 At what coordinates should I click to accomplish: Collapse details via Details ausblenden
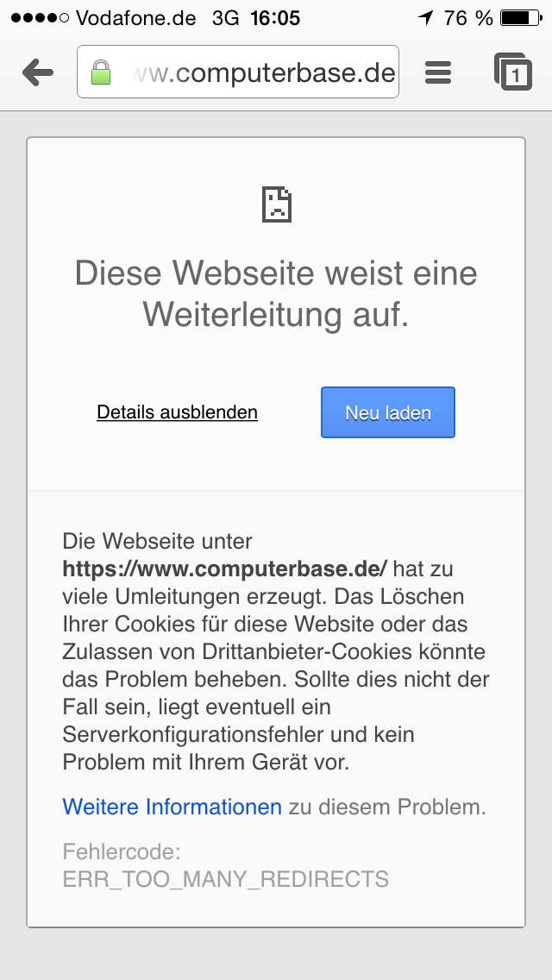pos(177,412)
